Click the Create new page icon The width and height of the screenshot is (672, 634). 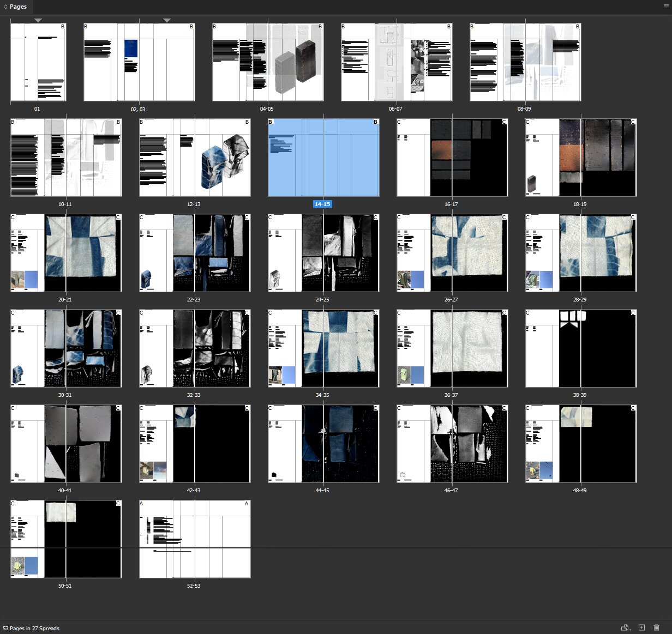pyautogui.click(x=641, y=627)
